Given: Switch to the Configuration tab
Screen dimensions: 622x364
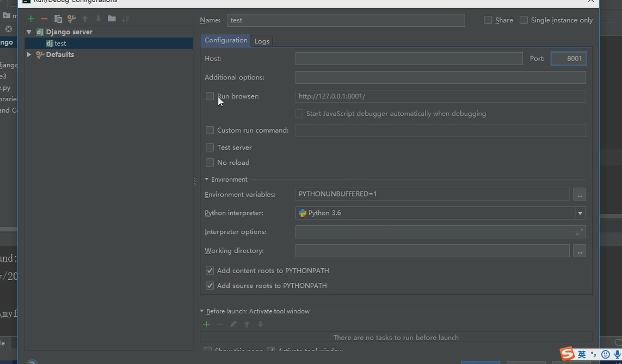Looking at the screenshot, I should point(226,40).
